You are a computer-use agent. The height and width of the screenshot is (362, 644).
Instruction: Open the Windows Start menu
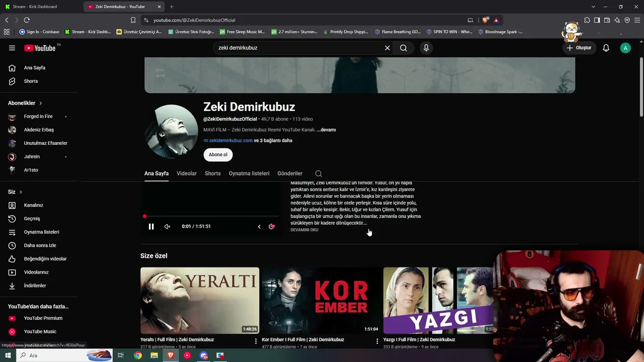(x=8, y=355)
